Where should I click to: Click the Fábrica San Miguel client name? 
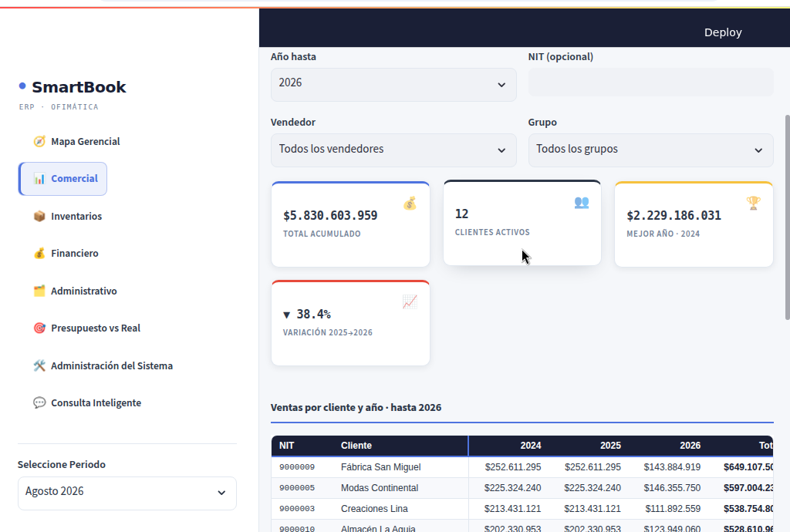[380, 467]
